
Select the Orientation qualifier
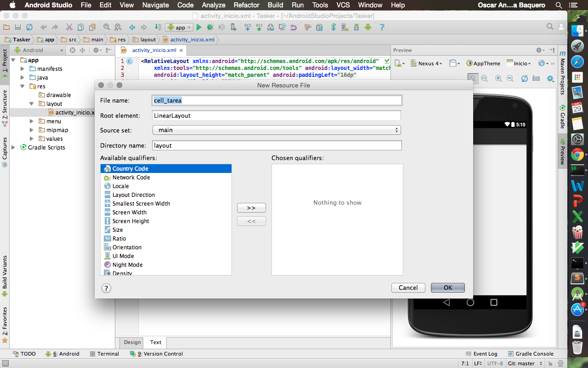tap(166, 247)
